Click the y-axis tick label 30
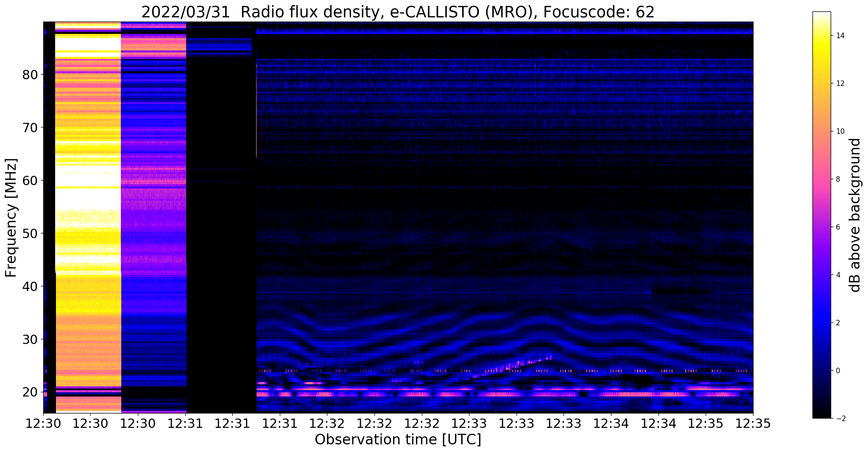The width and height of the screenshot is (868, 452). point(31,339)
